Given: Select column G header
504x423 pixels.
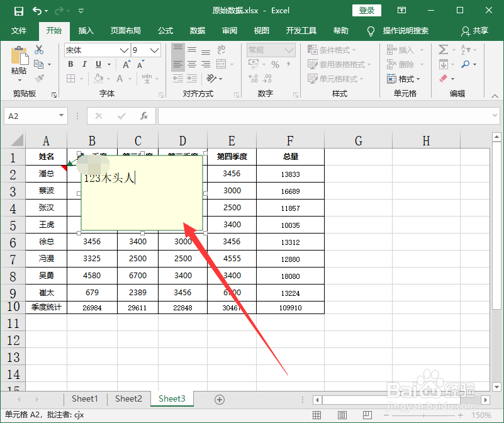Looking at the screenshot, I should pos(359,140).
